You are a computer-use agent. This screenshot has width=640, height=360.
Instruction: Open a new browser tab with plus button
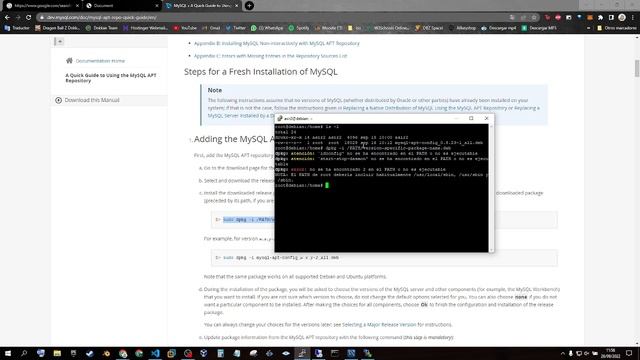pyautogui.click(x=249, y=6)
